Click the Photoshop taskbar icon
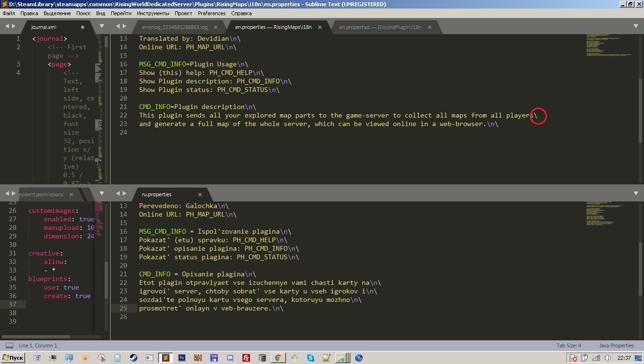Viewport: 644px width, 364px height. (181, 358)
